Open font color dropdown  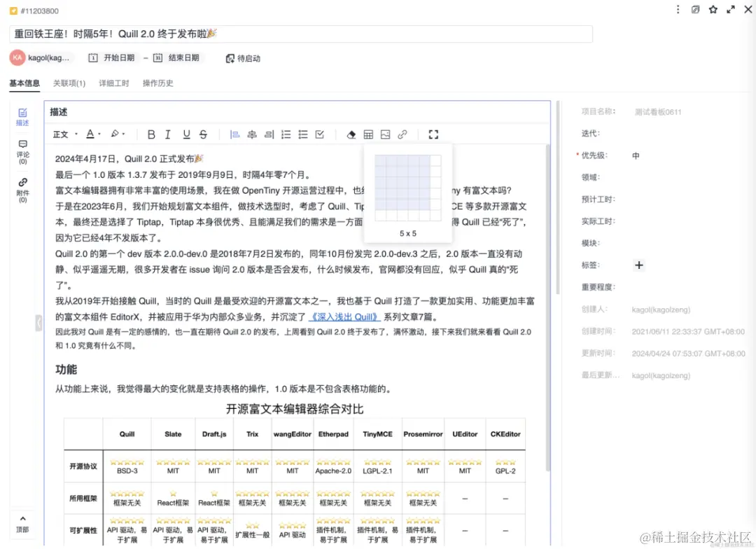coord(93,134)
